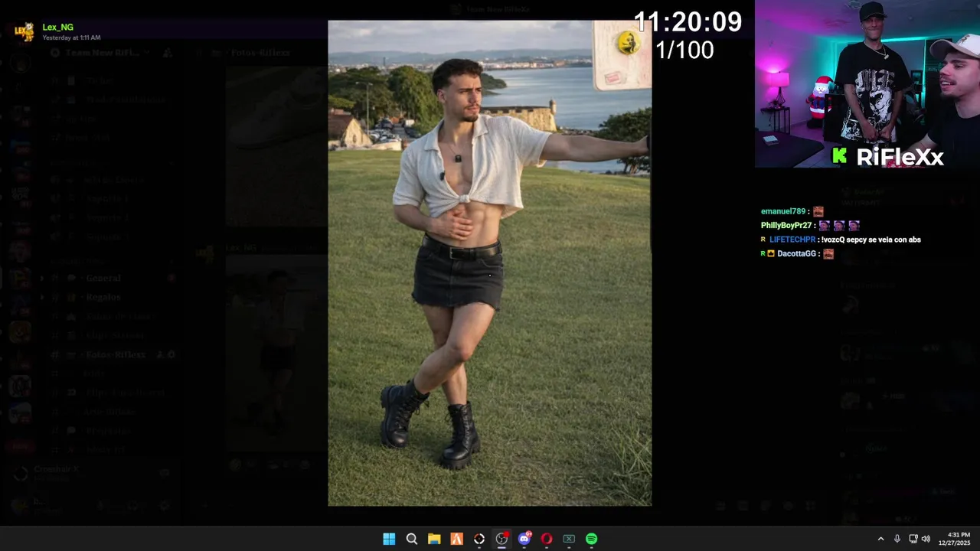Image resolution: width=980 pixels, height=551 pixels.
Task: Open File Explorer from the taskbar
Action: point(434,539)
